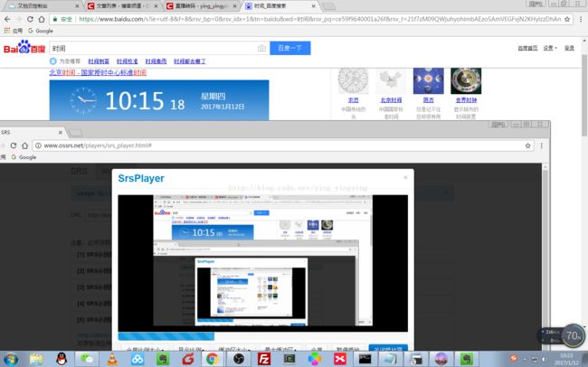Open OBS Studio from the taskbar
Image resolution: width=588 pixels, height=367 pixels.
(x=239, y=359)
